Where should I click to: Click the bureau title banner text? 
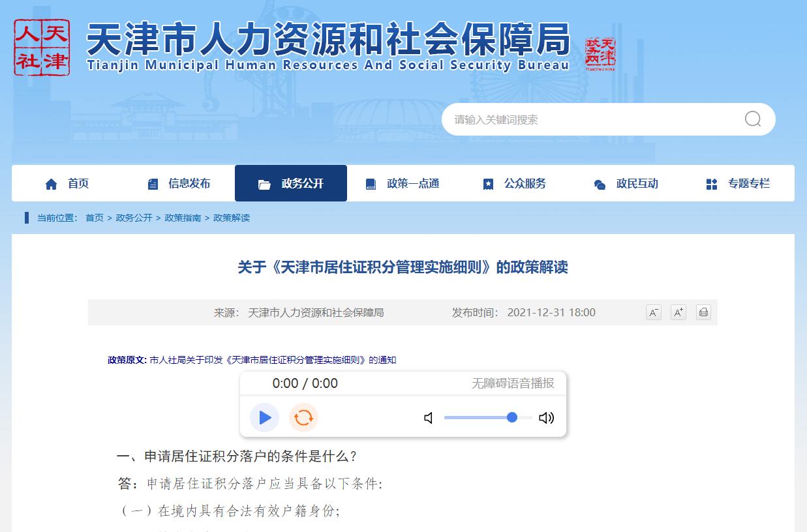[x=328, y=46]
